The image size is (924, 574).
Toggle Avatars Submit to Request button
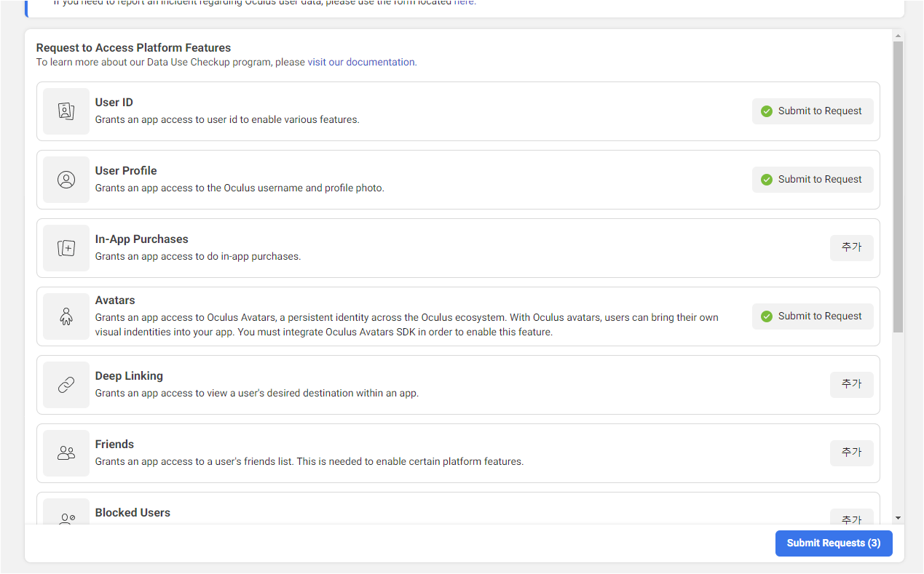(x=813, y=316)
